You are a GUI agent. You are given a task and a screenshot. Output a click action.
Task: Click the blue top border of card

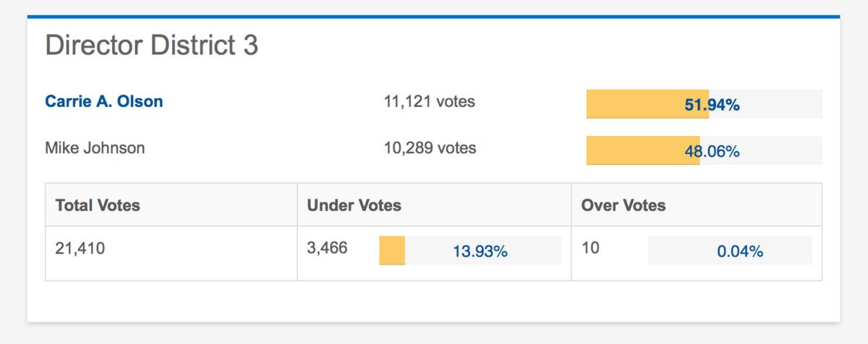(434, 17)
